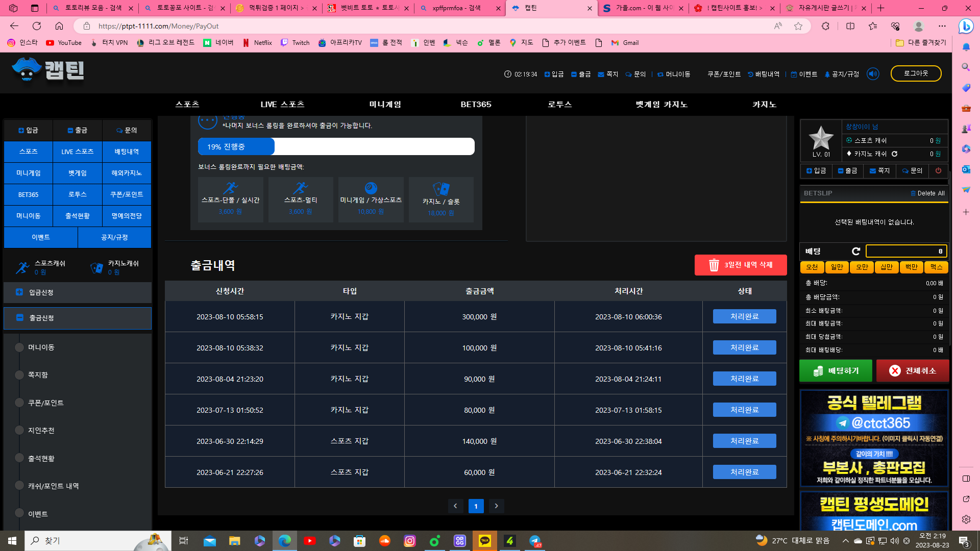Open the 로투스 main menu
Image resolution: width=980 pixels, height=551 pixels.
tap(560, 105)
